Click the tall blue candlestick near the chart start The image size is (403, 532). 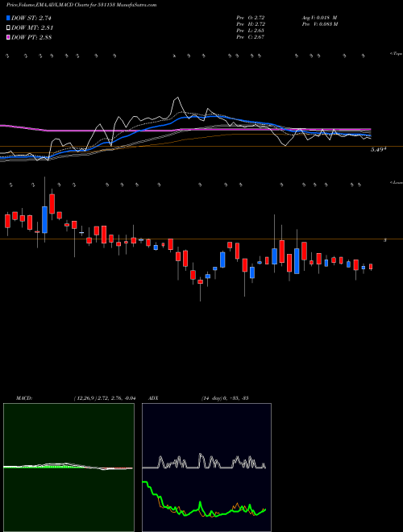click(x=44, y=219)
